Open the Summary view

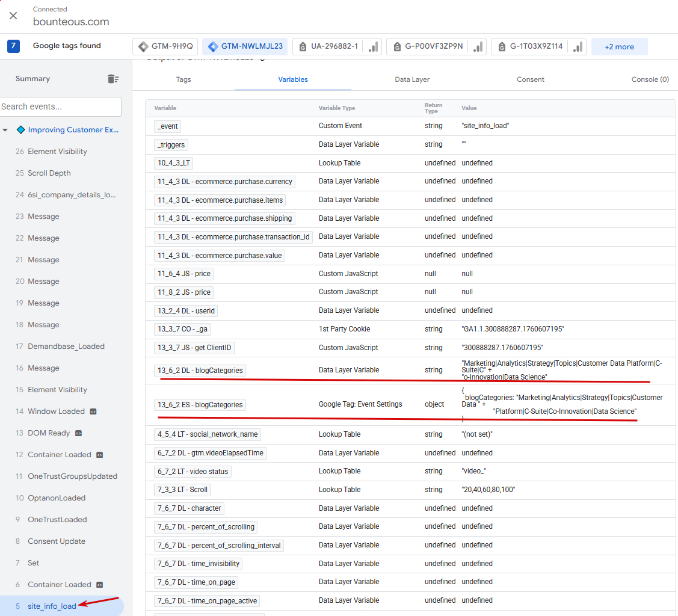tap(33, 79)
